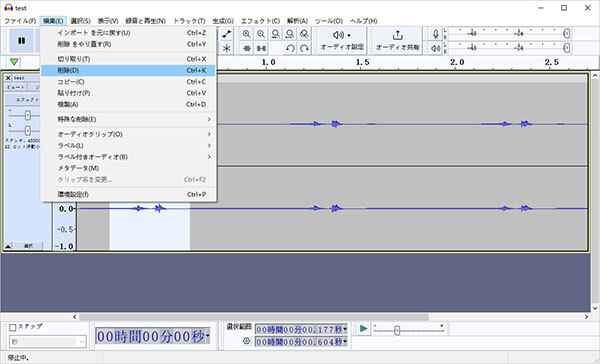Open the track エフェクト button
This screenshot has width=600, height=364.
point(27,100)
